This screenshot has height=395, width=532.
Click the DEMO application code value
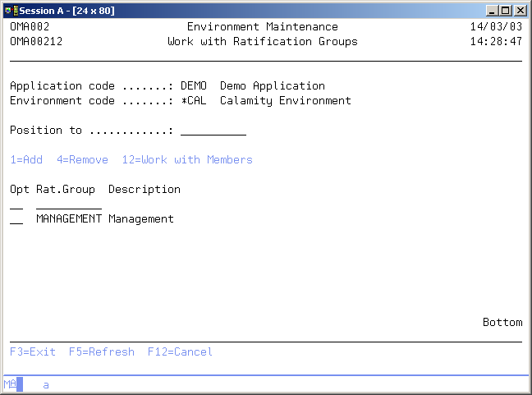coord(193,86)
